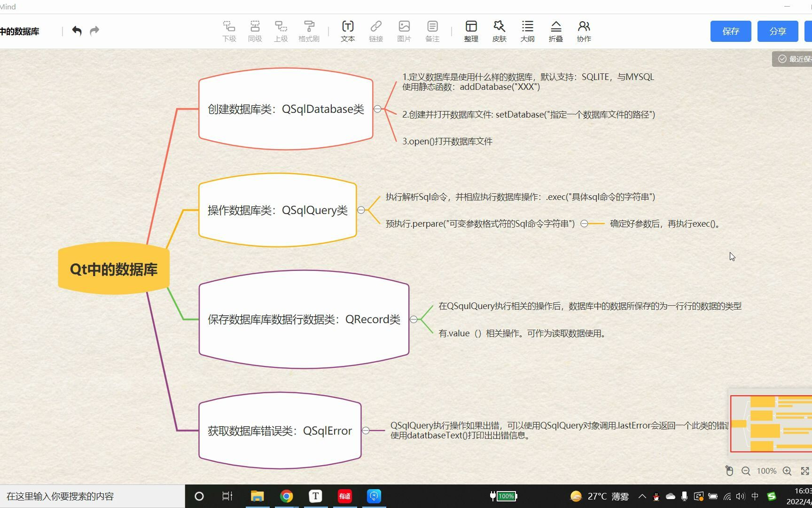Insert a sibling node using 同级 icon
The width and height of the screenshot is (812, 508).
click(255, 31)
